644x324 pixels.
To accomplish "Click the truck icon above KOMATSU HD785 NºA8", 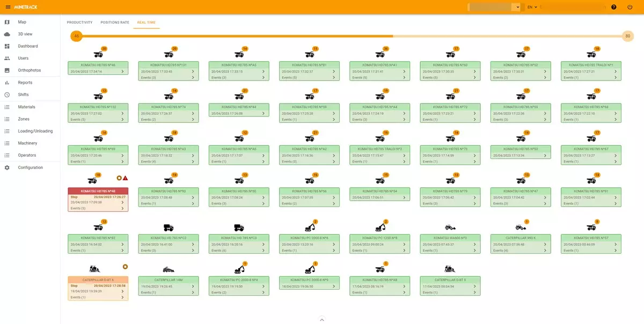I will pyautogui.click(x=380, y=269).
